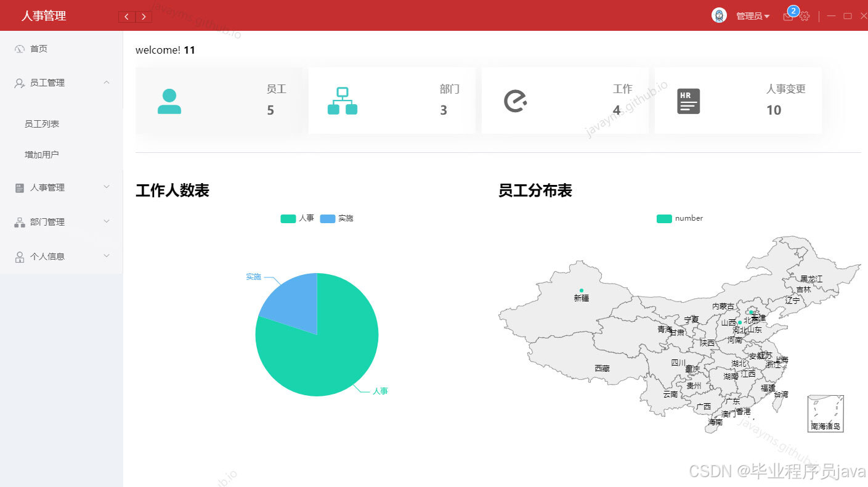The image size is (868, 487).
Task: Open the admin avatar picture
Action: (x=719, y=15)
